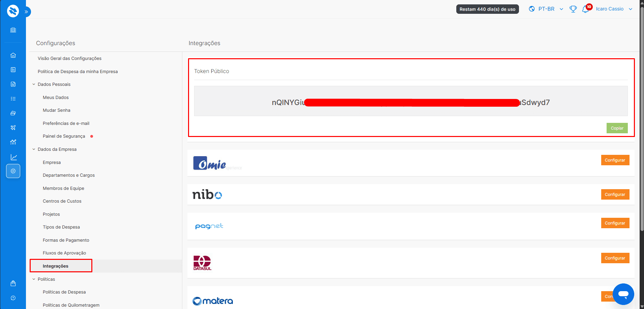Click the Integrações page title
Viewport: 644px width, 309px height.
point(204,43)
